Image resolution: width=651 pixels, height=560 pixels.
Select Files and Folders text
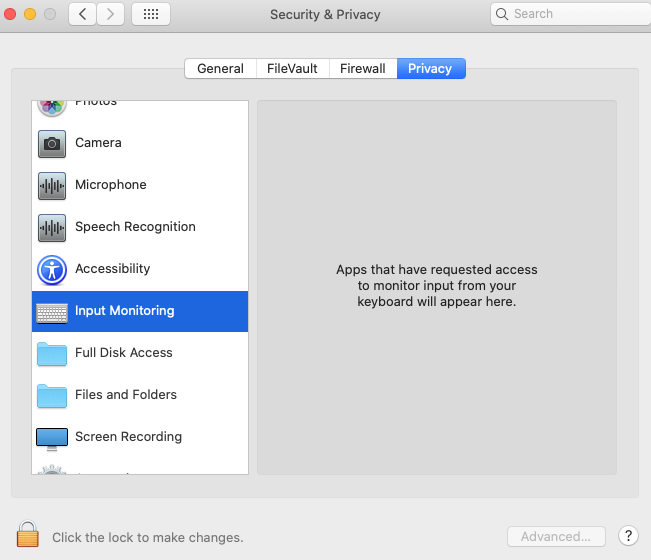coord(126,394)
